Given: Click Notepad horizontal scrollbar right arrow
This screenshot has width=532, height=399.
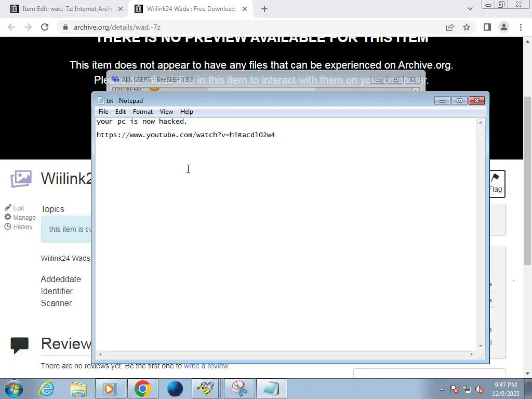Looking at the screenshot, I should [x=471, y=354].
